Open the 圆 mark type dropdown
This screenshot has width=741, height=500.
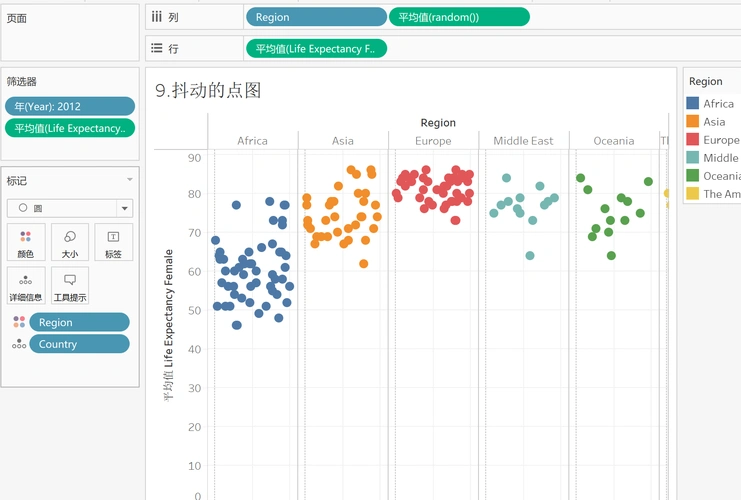69,208
